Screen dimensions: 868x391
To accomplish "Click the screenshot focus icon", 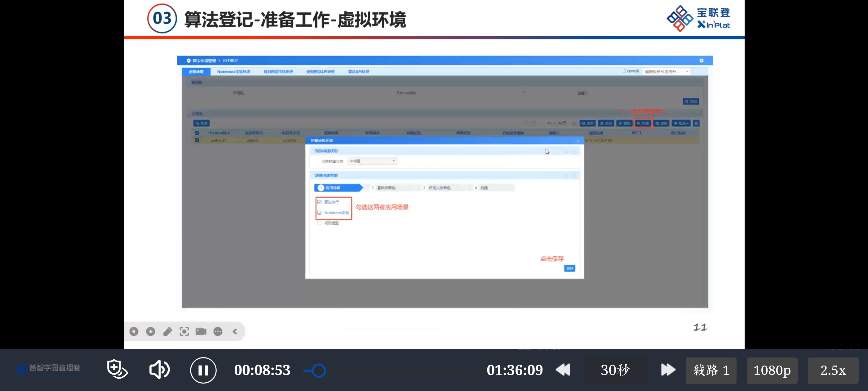I will point(184,332).
